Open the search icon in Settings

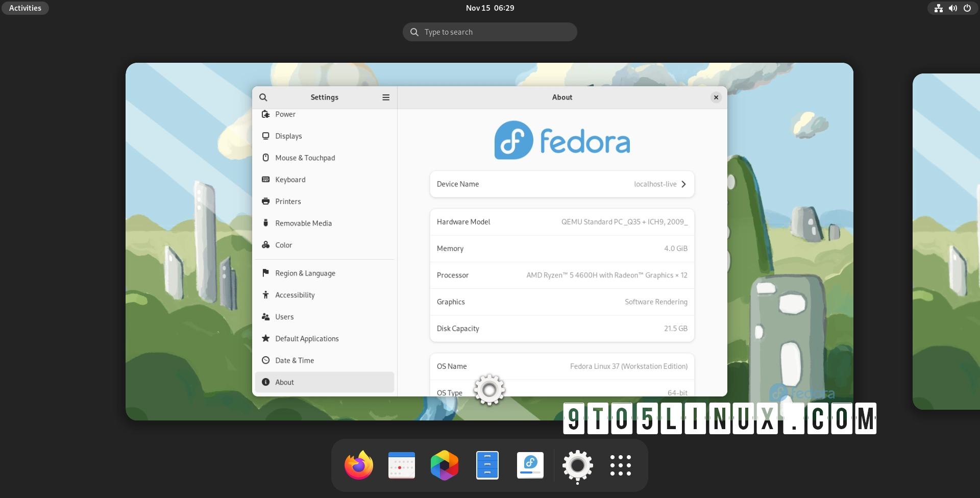tap(263, 97)
